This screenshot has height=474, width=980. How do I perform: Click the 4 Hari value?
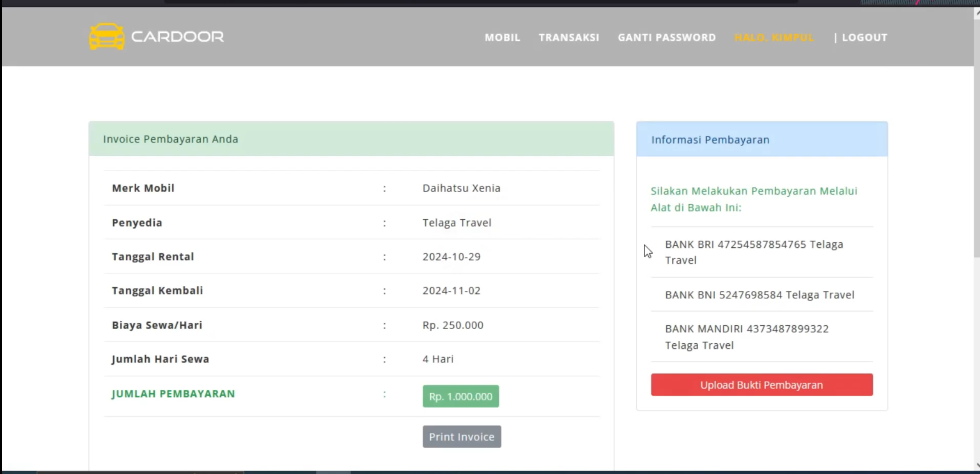click(x=438, y=359)
